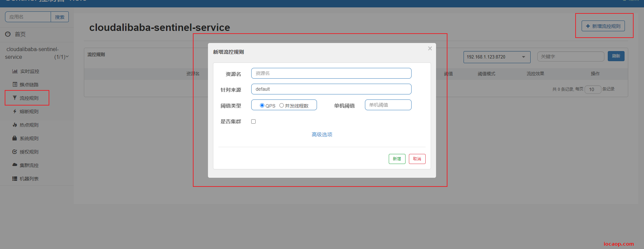Open 实时监控 menu item
Screen dimensions: 644x249
click(x=30, y=71)
